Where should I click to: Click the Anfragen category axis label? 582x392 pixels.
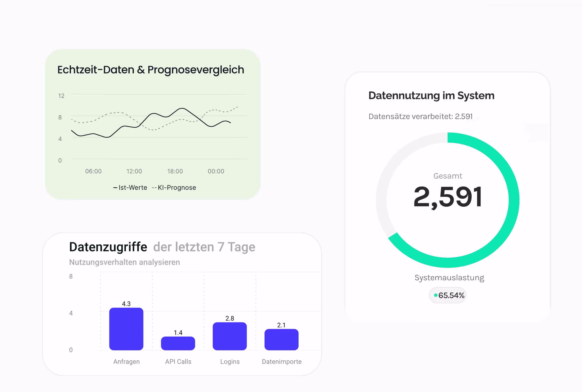coord(126,362)
